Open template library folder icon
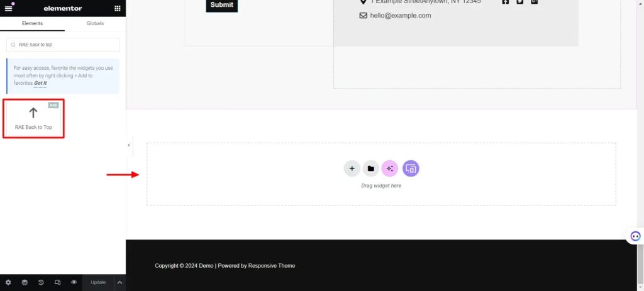This screenshot has width=644, height=291. coord(371,168)
